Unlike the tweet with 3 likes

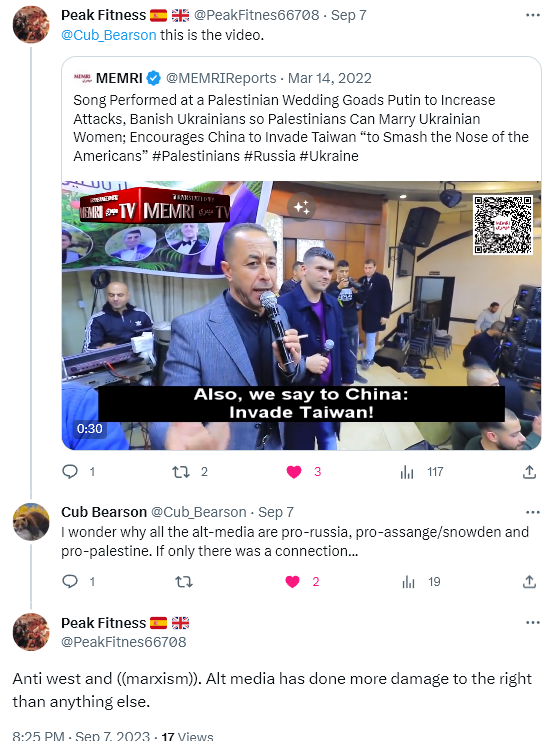(294, 472)
